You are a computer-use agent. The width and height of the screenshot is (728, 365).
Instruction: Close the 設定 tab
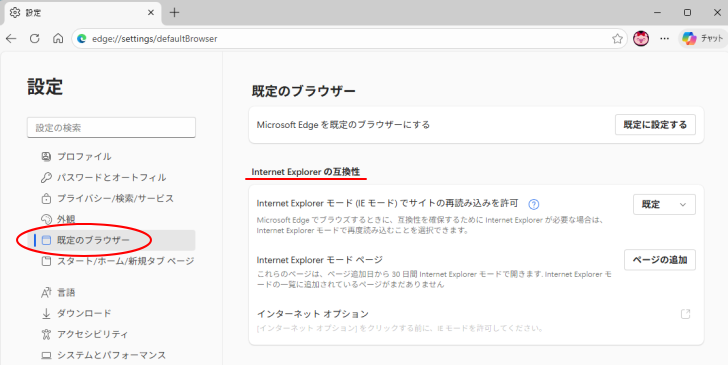(x=151, y=13)
